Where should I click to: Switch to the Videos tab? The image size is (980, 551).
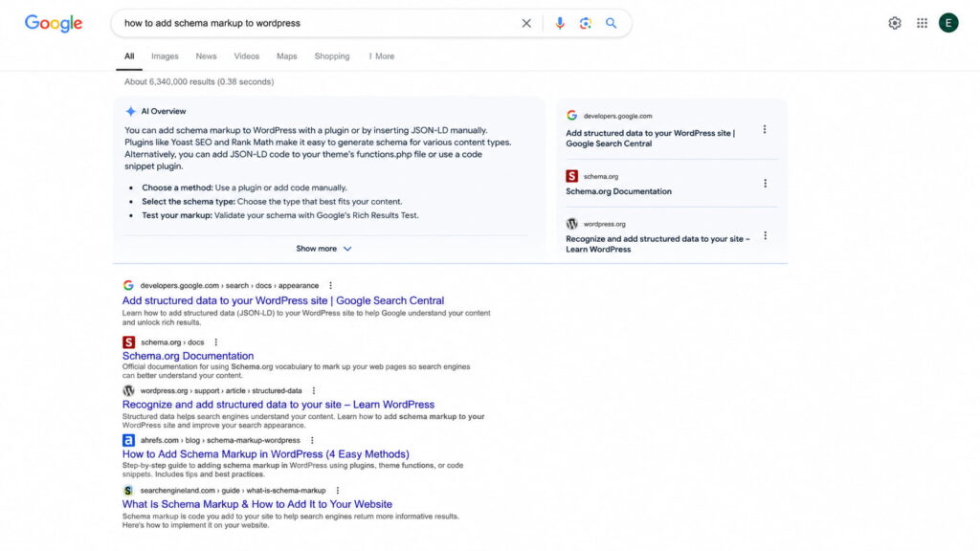coord(247,56)
